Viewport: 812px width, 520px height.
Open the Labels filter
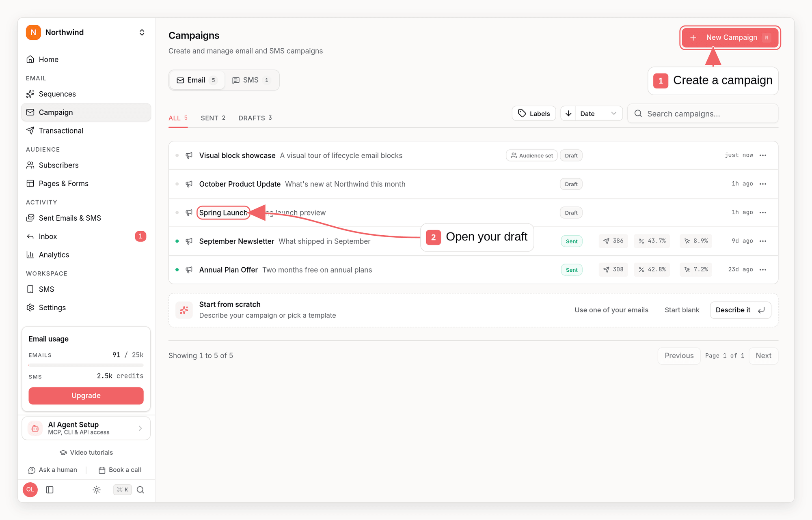534,114
